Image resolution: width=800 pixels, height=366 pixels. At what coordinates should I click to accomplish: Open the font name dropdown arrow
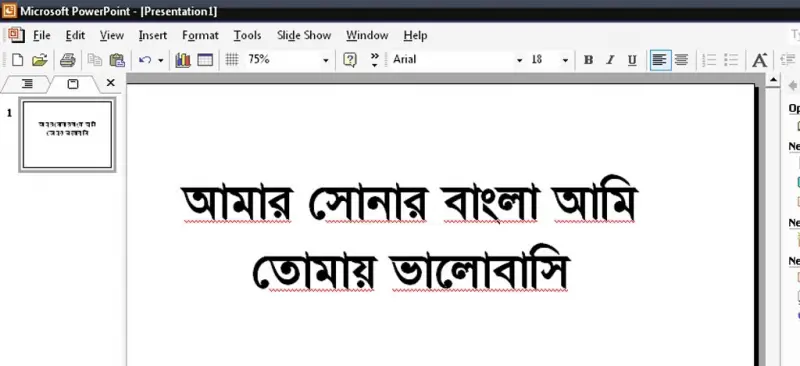[x=519, y=60]
